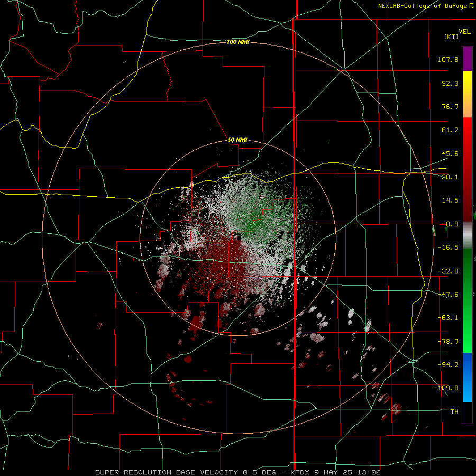Viewport: 476px width, 476px height.
Task: Click the 92.3 velocity scale value
Action: pyautogui.click(x=450, y=83)
